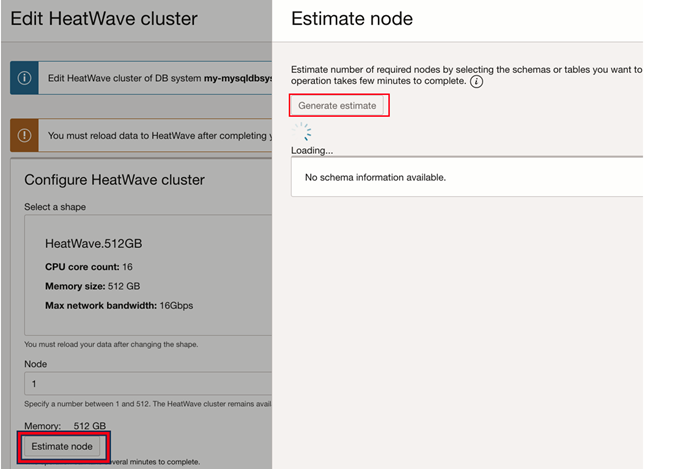Click the 'Select a shape' label
Viewport: 680px width, 469px height.
(55, 207)
